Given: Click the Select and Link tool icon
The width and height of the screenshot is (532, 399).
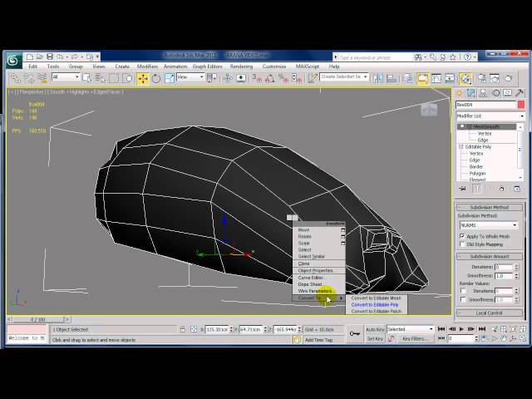Looking at the screenshot, I should pyautogui.click(x=16, y=79).
